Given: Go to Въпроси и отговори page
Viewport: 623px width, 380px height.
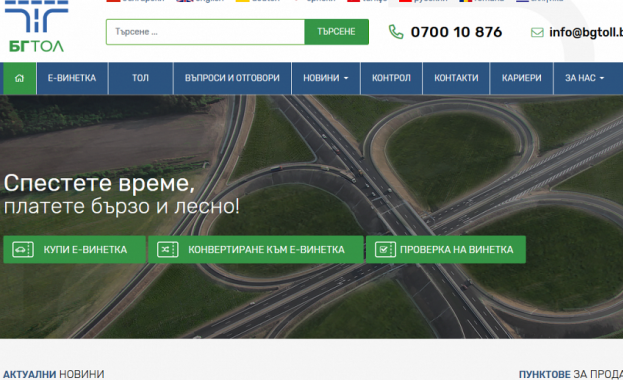Looking at the screenshot, I should point(232,78).
